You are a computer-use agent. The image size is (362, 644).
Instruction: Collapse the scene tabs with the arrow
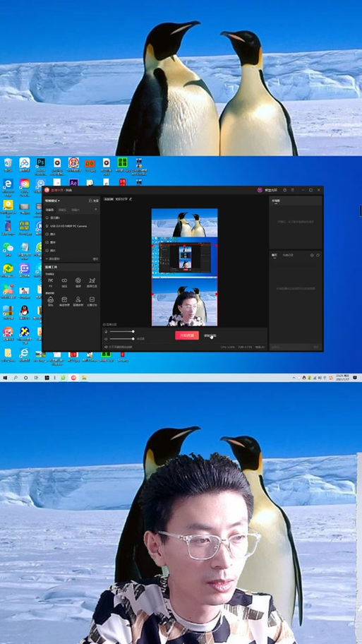click(96, 210)
